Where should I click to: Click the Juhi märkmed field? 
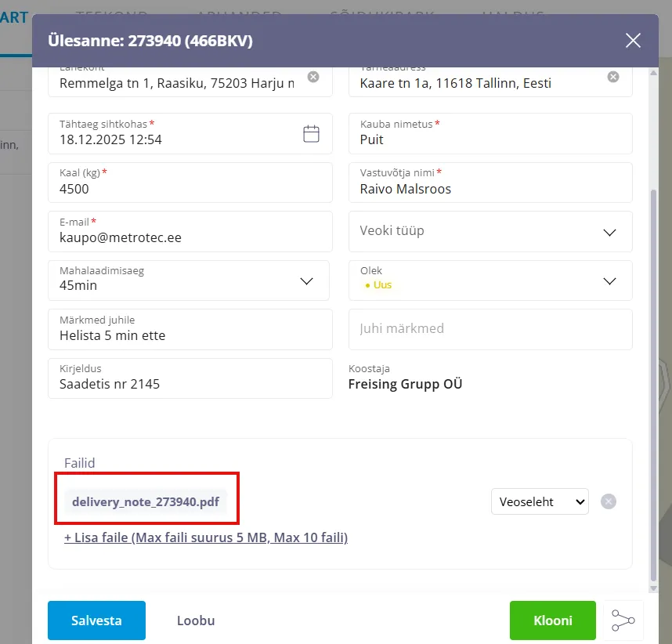coord(490,329)
